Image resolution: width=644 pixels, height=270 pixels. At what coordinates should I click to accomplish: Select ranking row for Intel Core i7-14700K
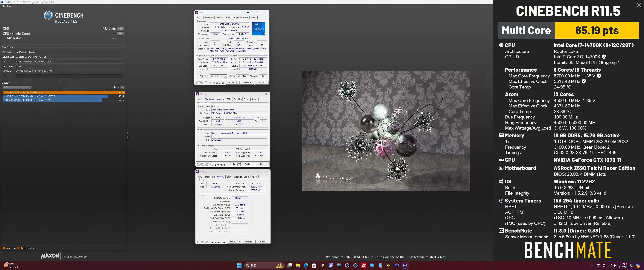click(x=63, y=92)
